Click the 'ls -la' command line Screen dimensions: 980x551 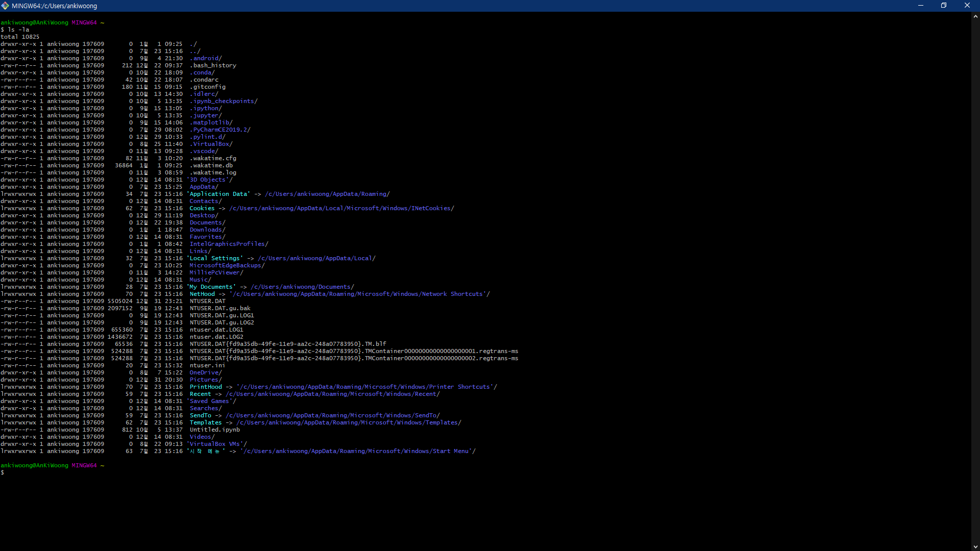[x=18, y=30]
